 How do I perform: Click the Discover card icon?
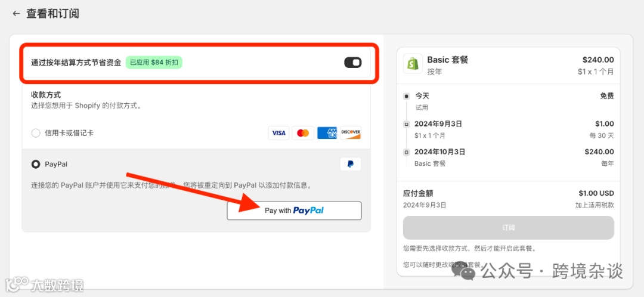pos(351,133)
